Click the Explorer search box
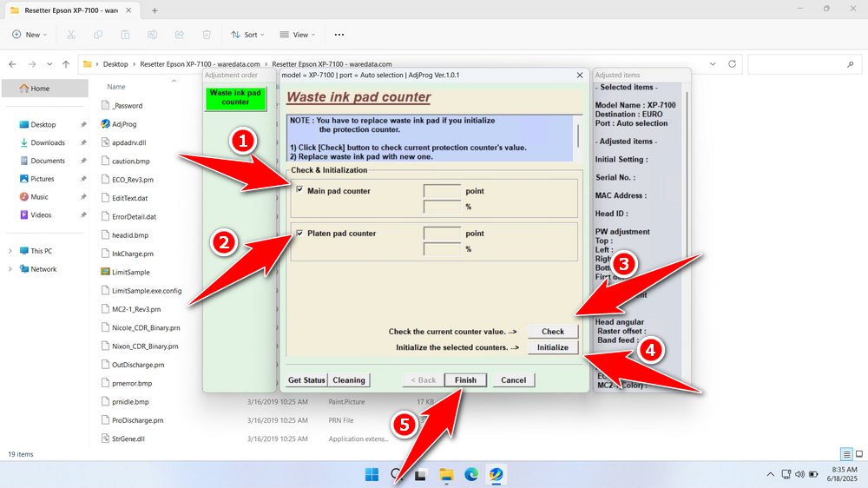This screenshot has width=868, height=488. pos(803,64)
